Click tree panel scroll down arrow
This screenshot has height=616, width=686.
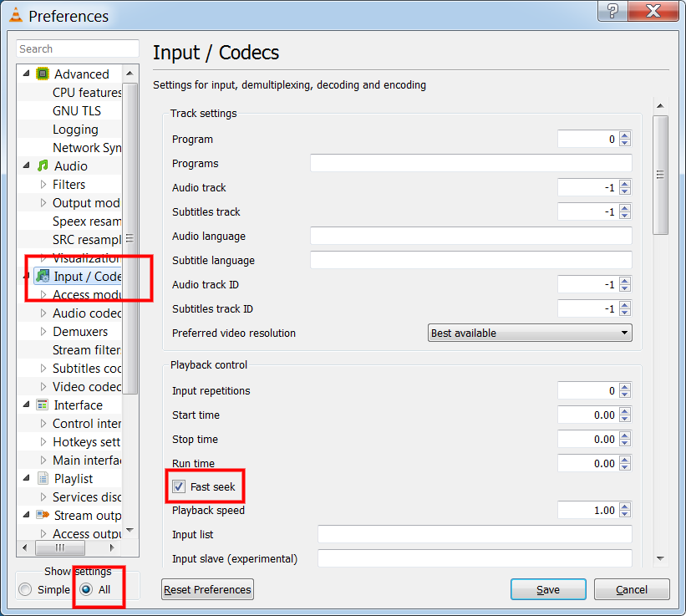(130, 530)
